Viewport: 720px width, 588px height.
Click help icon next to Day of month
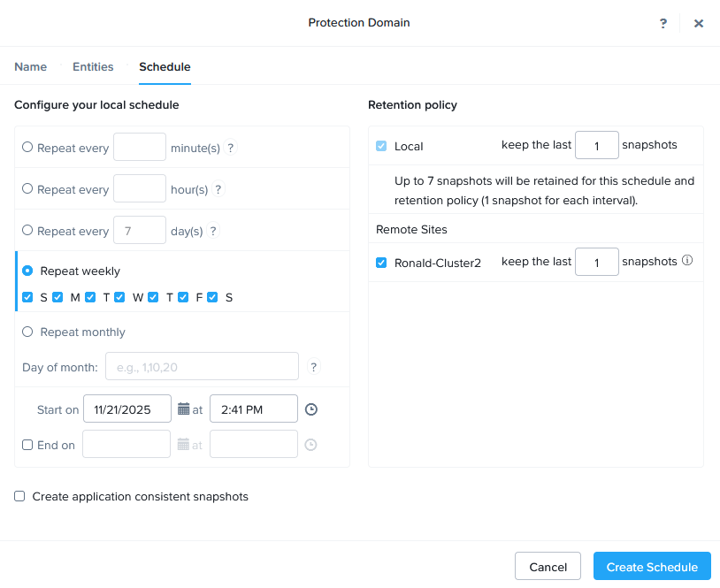pyautogui.click(x=314, y=367)
